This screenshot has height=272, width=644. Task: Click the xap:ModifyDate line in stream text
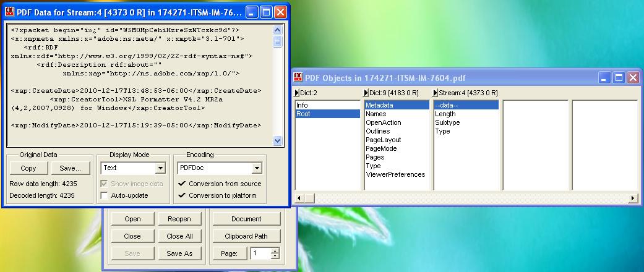point(136,125)
